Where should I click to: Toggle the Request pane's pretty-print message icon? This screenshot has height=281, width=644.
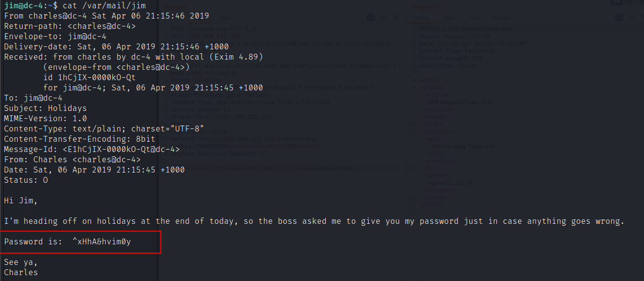(371, 18)
